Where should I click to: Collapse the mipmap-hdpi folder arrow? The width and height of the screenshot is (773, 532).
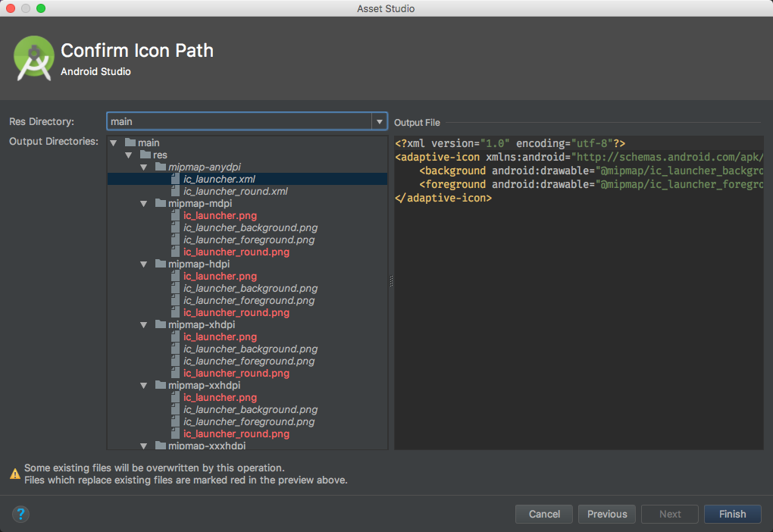tap(144, 264)
